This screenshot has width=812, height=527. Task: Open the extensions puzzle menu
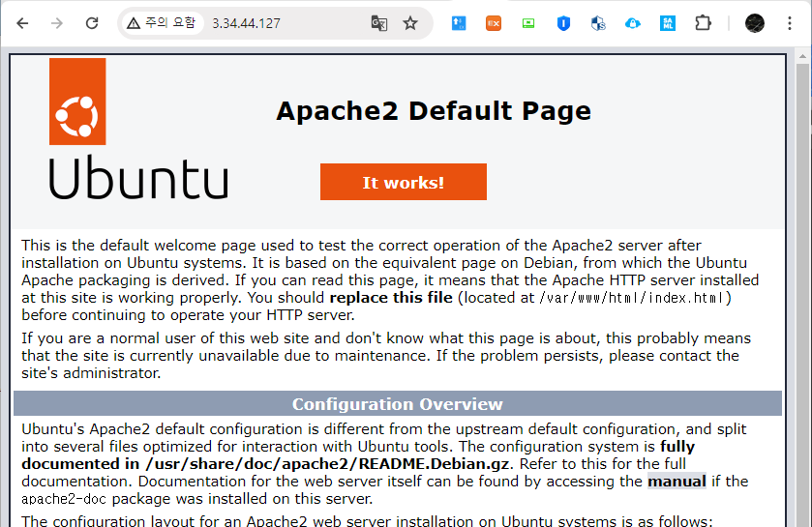coord(703,23)
